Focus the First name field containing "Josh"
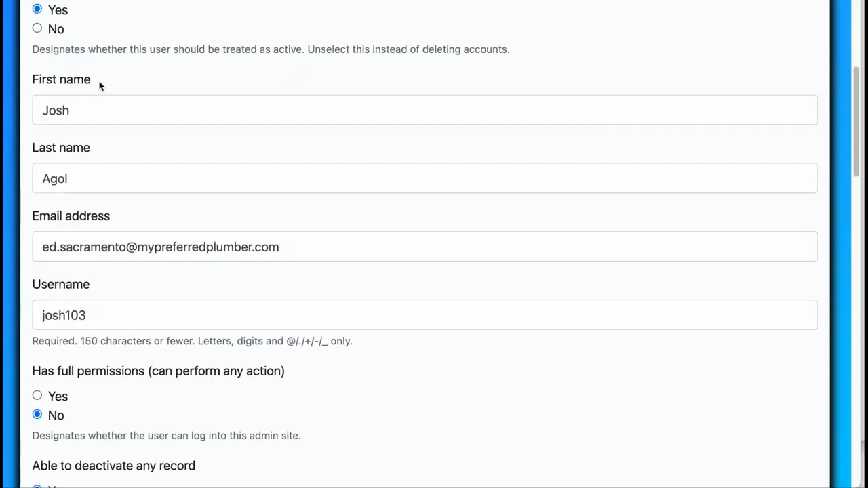Viewport: 868px width, 488px height. click(425, 110)
